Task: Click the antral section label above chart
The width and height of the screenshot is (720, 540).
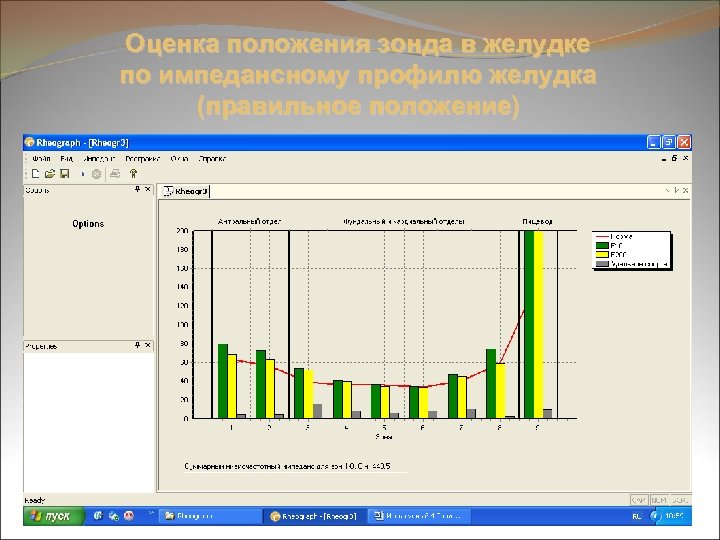Action: [249, 221]
